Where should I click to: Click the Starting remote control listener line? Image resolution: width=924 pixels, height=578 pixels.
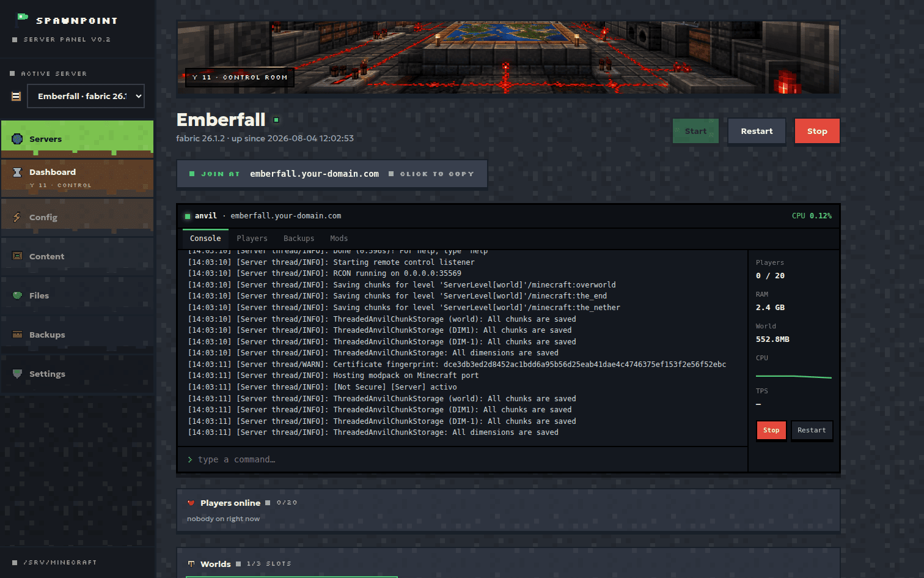point(331,262)
